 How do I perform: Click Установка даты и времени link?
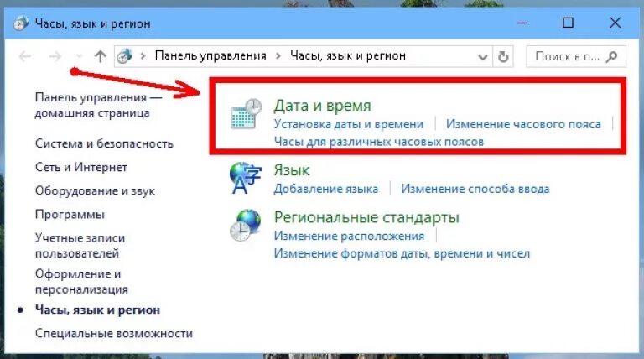[349, 123]
